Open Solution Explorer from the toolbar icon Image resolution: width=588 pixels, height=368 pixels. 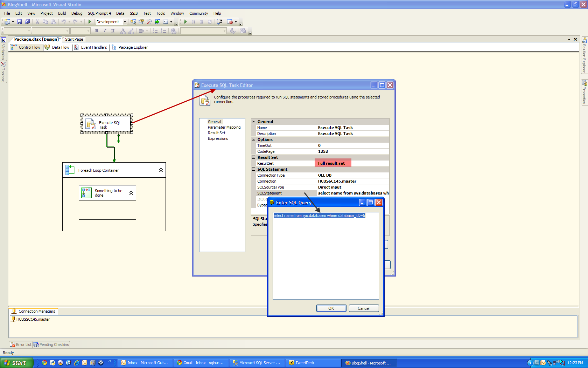click(x=133, y=22)
